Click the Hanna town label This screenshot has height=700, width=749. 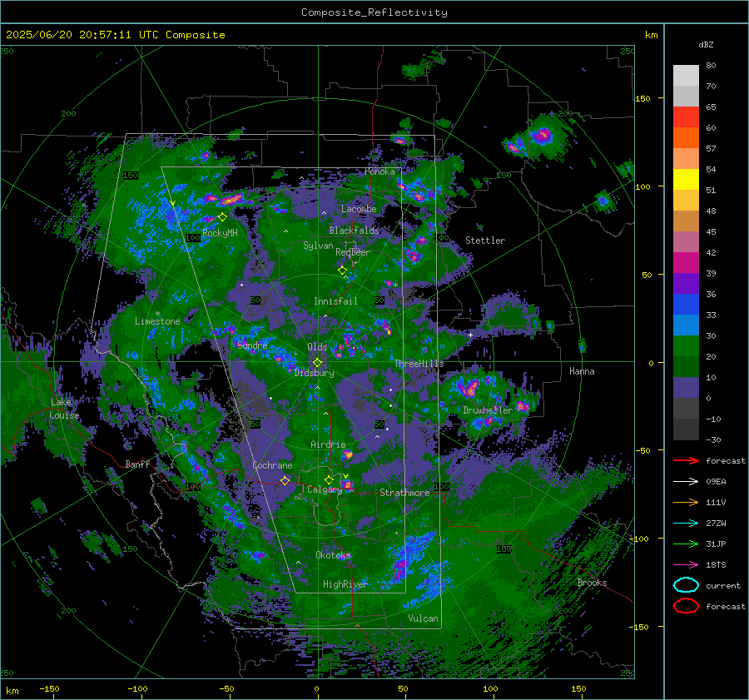pyautogui.click(x=582, y=371)
